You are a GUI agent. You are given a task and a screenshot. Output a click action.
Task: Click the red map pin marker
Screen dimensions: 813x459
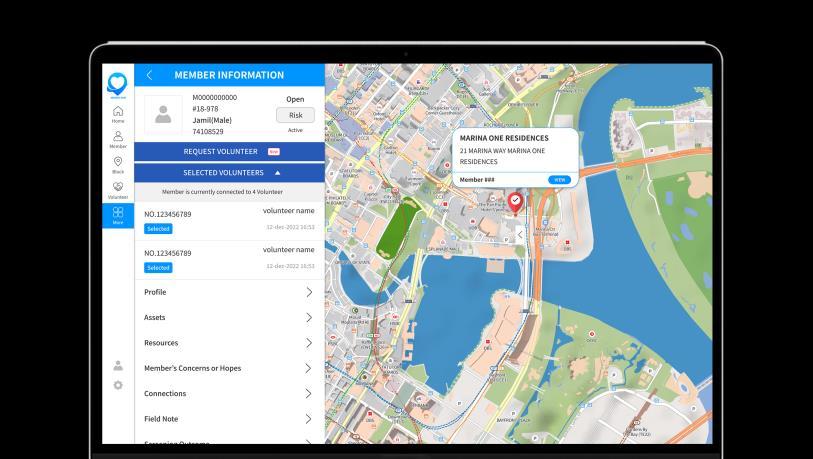pos(515,203)
